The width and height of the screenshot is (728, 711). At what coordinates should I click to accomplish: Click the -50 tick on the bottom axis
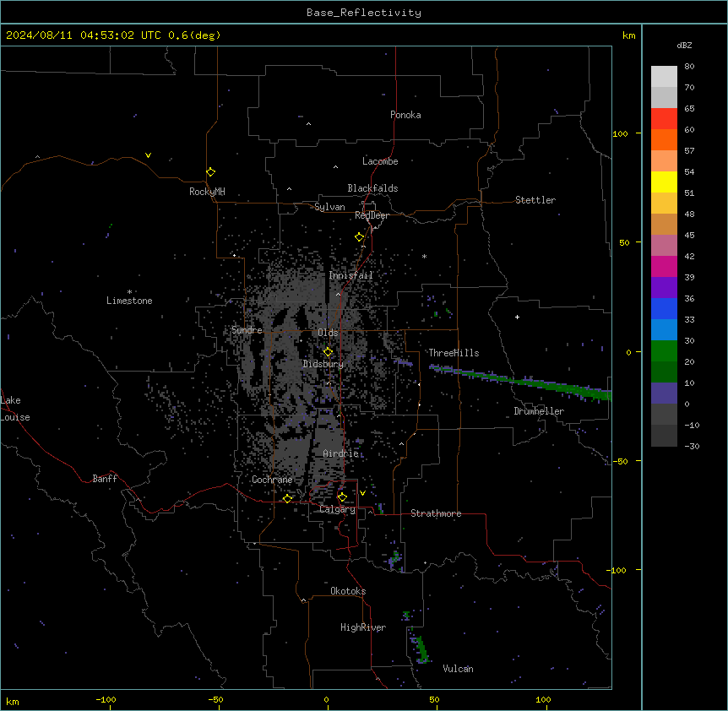point(215,699)
